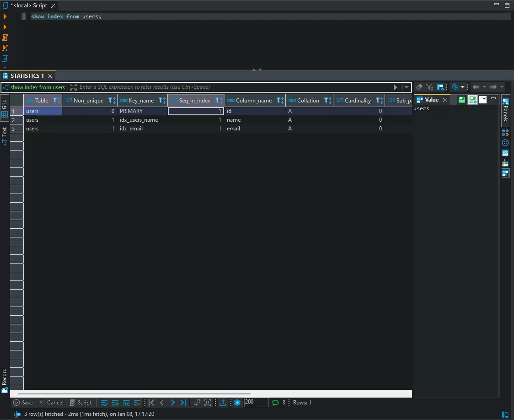Add a new row using the toolbar icon
The width and height of the screenshot is (514, 420).
(115, 403)
